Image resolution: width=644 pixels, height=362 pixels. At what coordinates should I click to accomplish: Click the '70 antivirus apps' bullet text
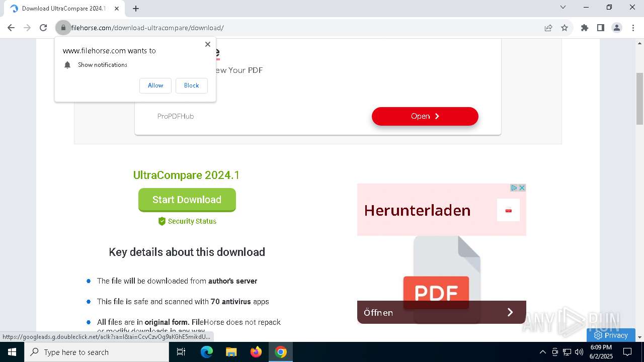[240, 302]
